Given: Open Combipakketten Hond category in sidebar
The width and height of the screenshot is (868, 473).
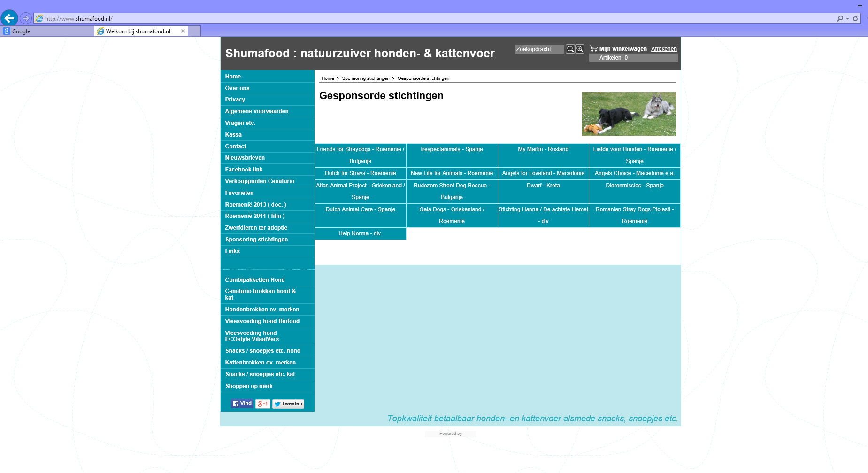Looking at the screenshot, I should tap(254, 280).
